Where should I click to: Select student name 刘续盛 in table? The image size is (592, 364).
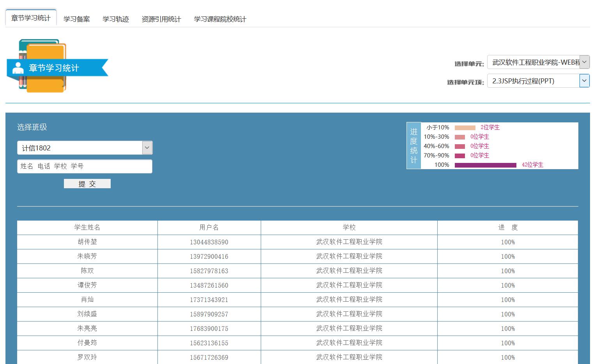87,314
